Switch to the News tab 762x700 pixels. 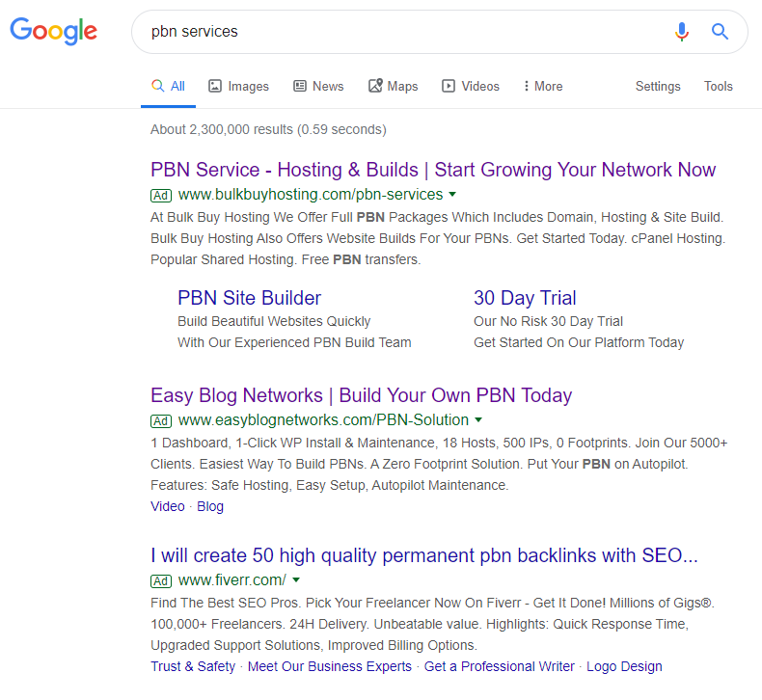319,86
